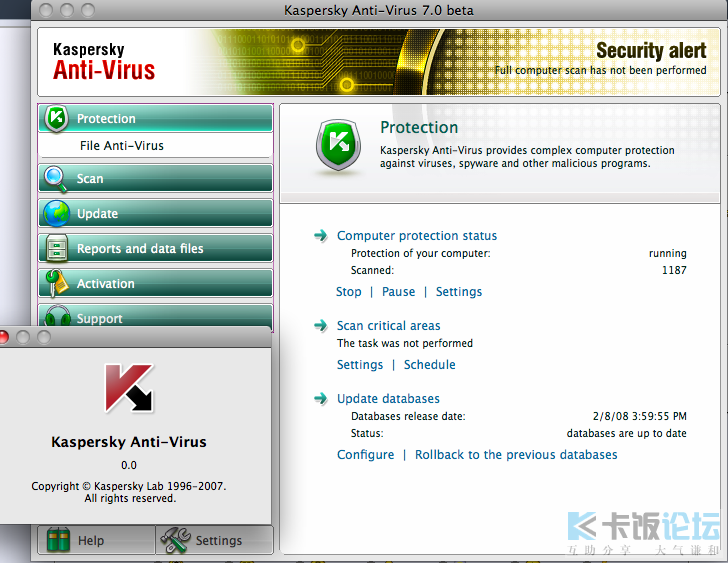Click the red Kaspersky K logo in About window
The height and width of the screenshot is (563, 728).
pos(130,388)
